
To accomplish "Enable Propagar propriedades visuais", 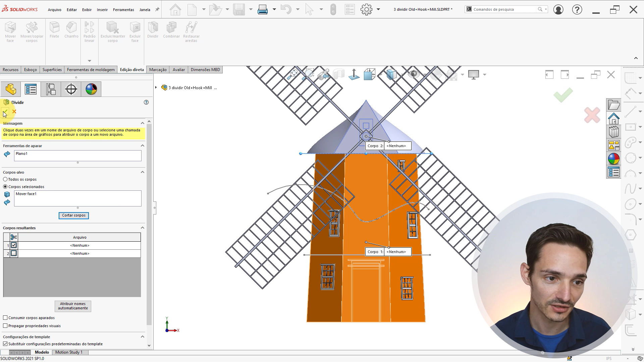I will pyautogui.click(x=5, y=326).
